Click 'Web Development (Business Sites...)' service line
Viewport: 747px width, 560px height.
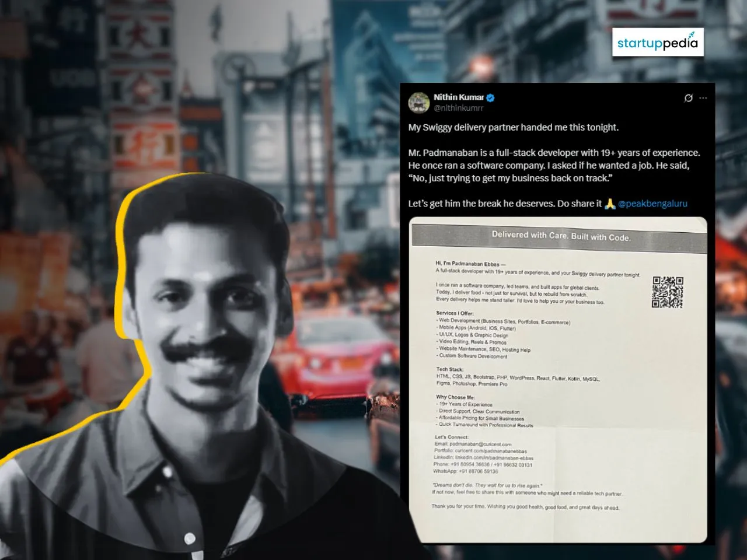(x=503, y=321)
